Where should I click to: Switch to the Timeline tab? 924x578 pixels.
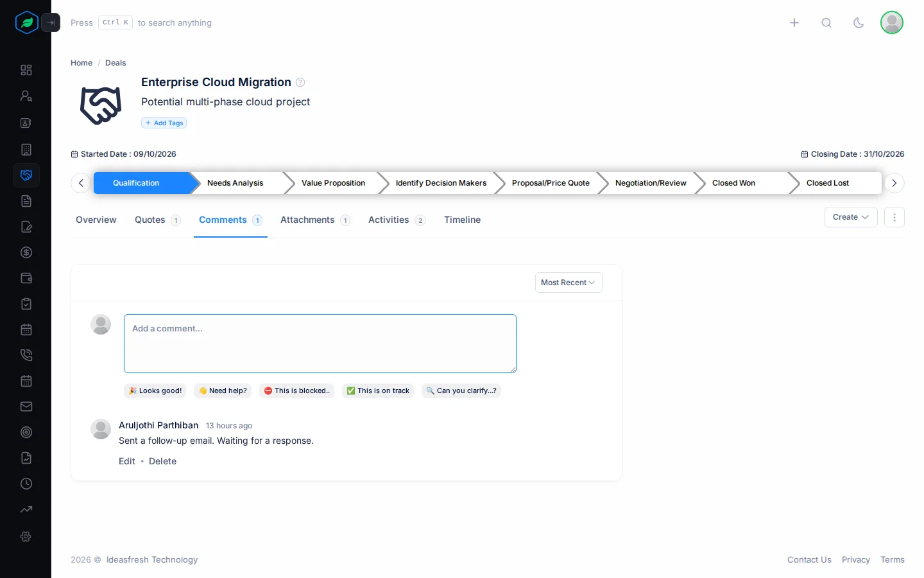(462, 220)
